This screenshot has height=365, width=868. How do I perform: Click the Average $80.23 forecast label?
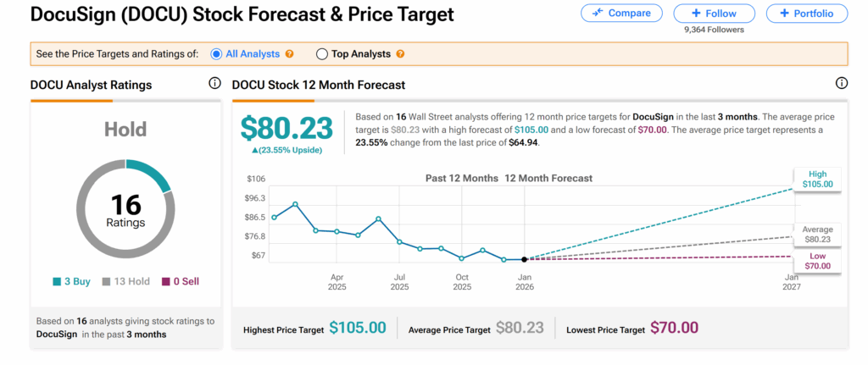pyautogui.click(x=817, y=235)
